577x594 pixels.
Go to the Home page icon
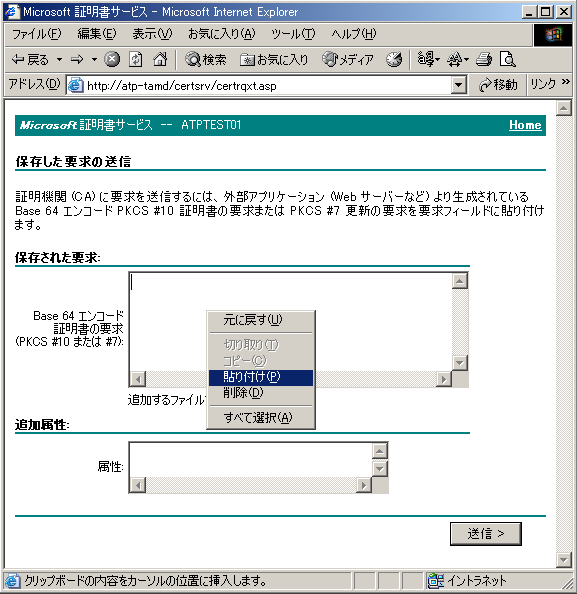tap(160, 59)
